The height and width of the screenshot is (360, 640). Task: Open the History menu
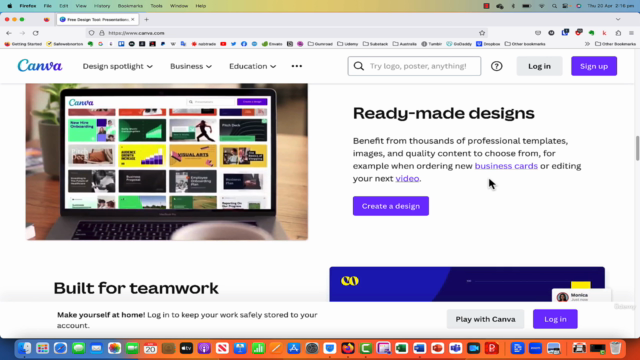[102, 6]
